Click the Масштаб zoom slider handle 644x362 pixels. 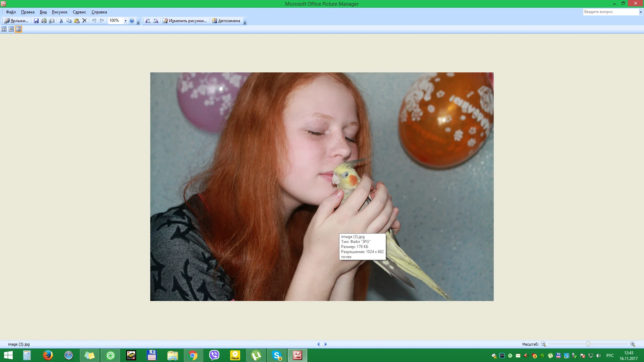[588, 344]
